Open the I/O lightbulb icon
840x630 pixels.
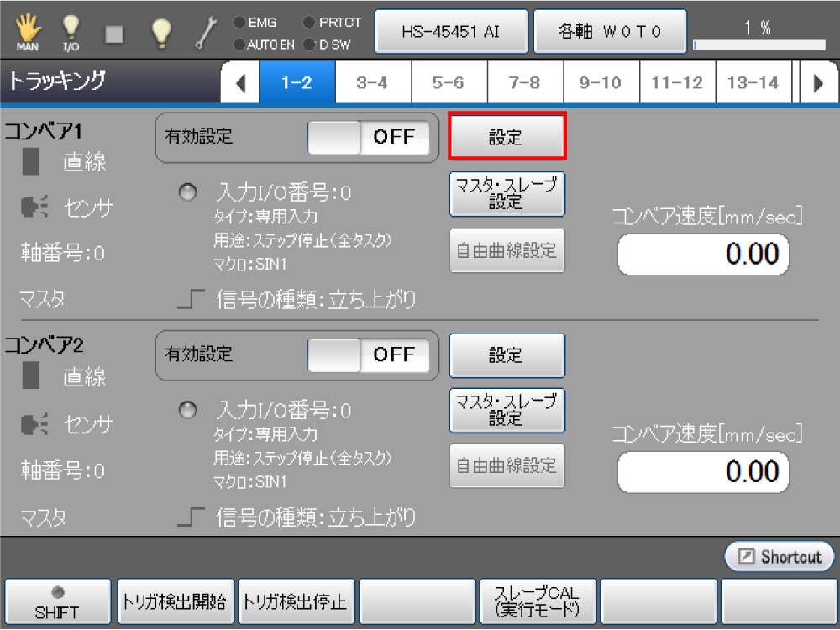pyautogui.click(x=71, y=32)
